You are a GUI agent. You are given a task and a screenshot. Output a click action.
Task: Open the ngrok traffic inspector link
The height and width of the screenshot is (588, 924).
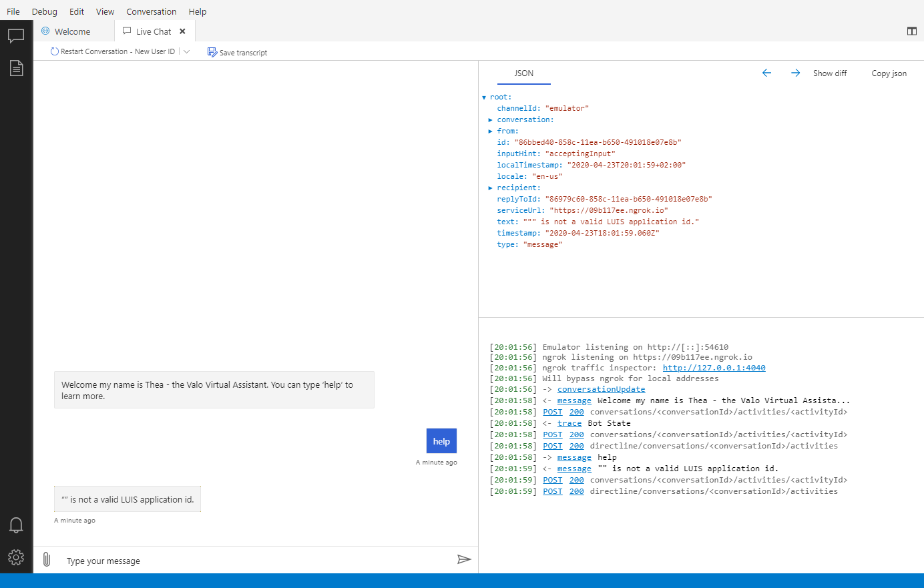click(x=714, y=367)
